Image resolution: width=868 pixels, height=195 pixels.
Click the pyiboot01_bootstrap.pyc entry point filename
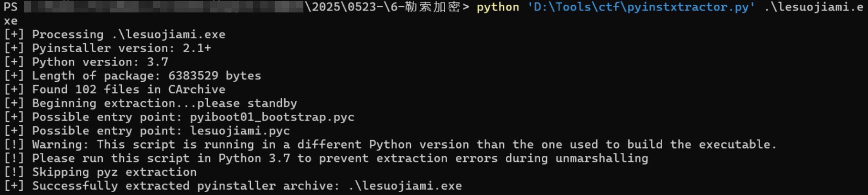pos(272,117)
